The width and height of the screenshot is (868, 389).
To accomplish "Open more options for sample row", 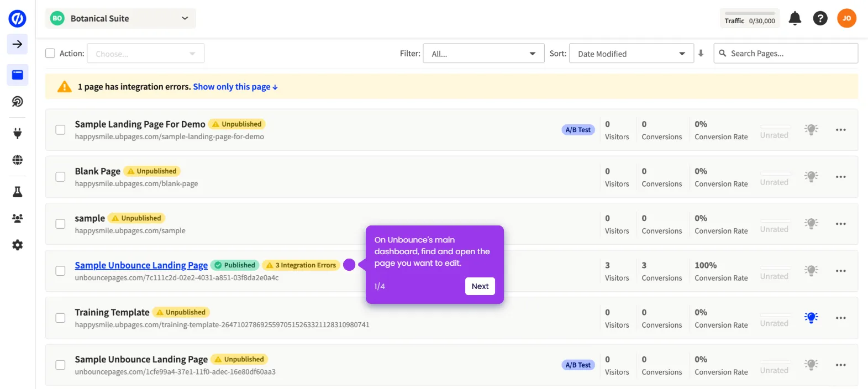I will click(x=840, y=224).
